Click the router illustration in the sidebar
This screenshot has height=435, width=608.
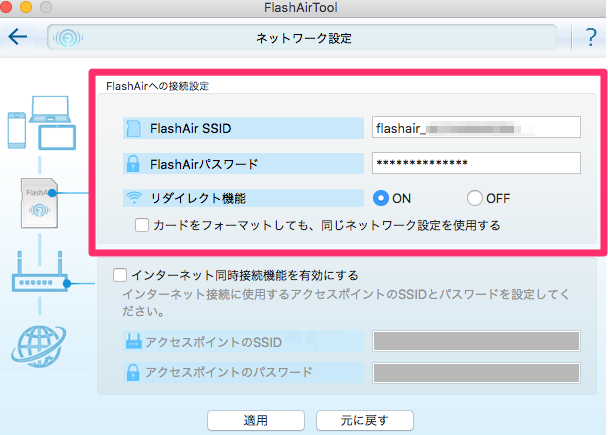(x=40, y=271)
